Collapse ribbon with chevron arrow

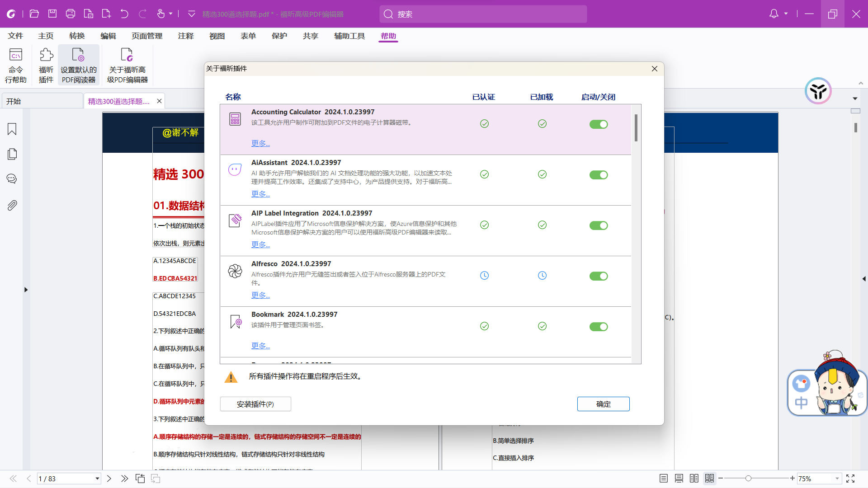point(861,83)
